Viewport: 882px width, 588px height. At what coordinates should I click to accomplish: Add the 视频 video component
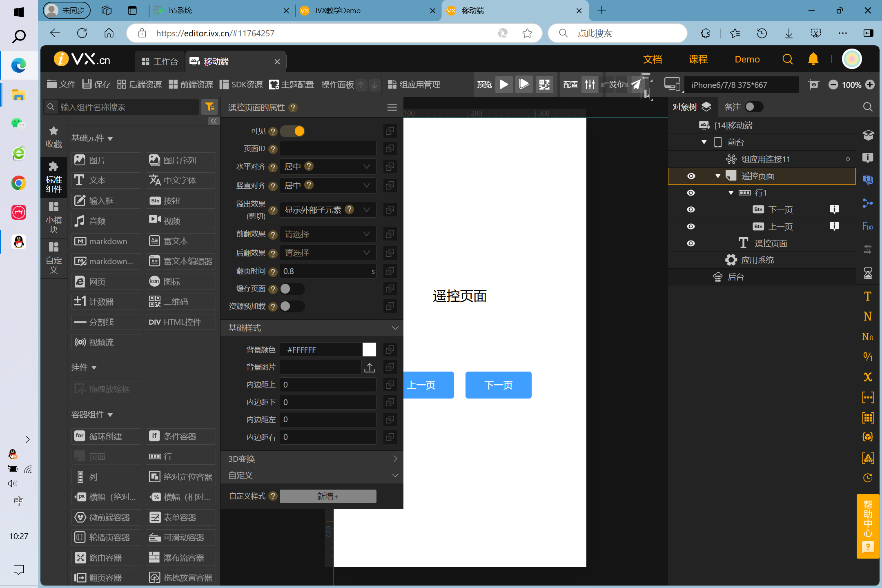[x=181, y=220]
